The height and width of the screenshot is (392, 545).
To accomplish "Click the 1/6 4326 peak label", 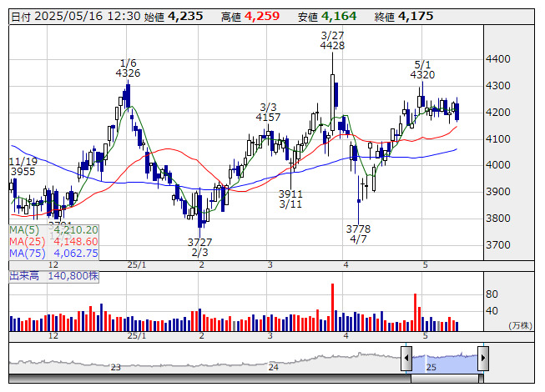I will pyautogui.click(x=128, y=68).
